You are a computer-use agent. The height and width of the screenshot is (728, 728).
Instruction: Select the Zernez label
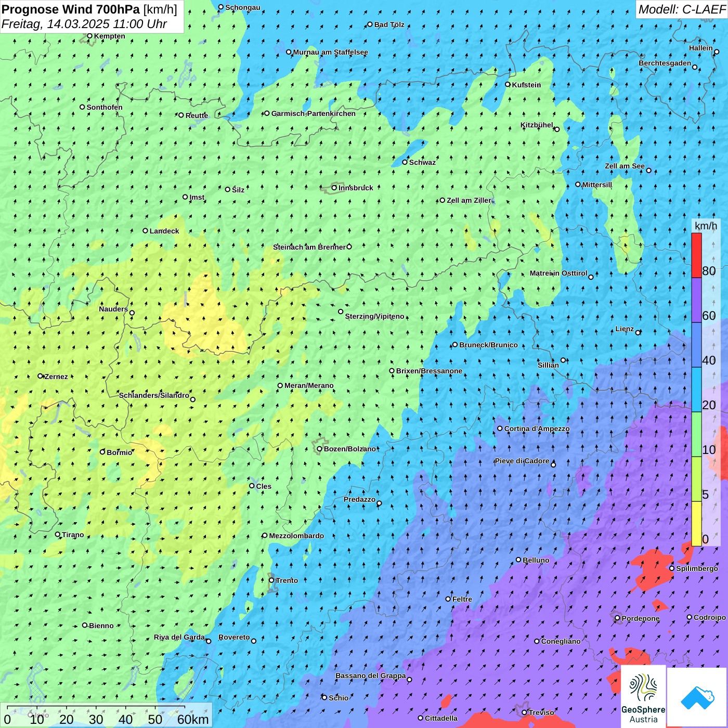click(x=56, y=376)
